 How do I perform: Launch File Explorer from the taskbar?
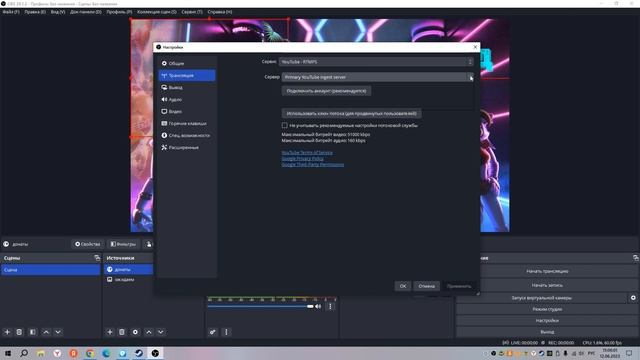[x=40, y=353]
